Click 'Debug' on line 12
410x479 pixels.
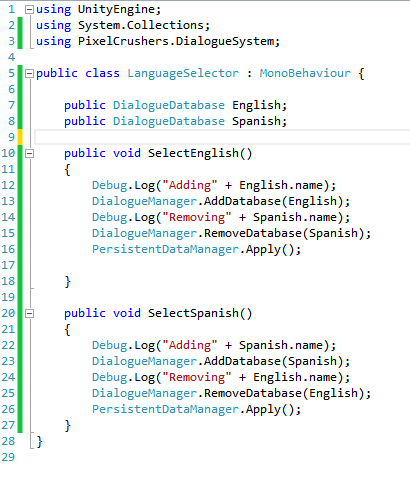pos(110,185)
